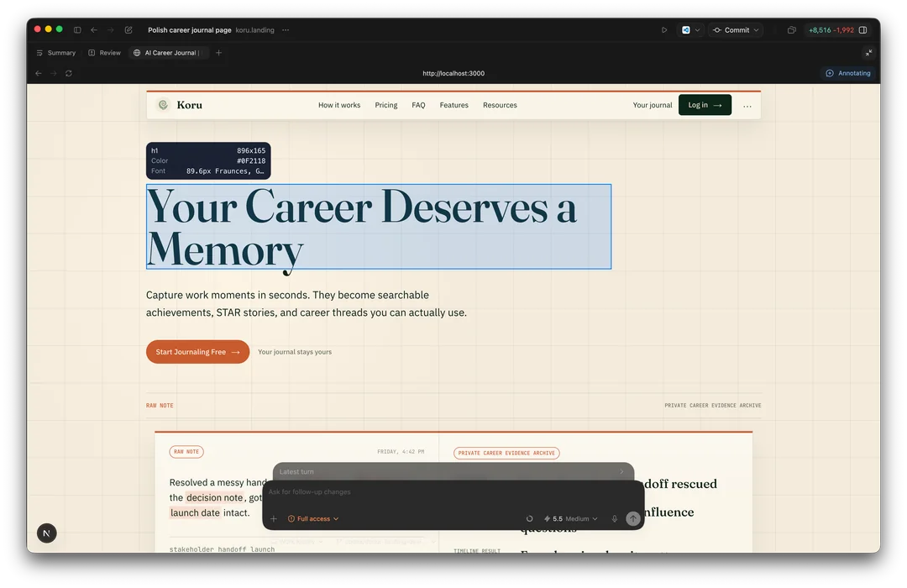Select the Your Career Deserves a Memory heading

(x=378, y=227)
